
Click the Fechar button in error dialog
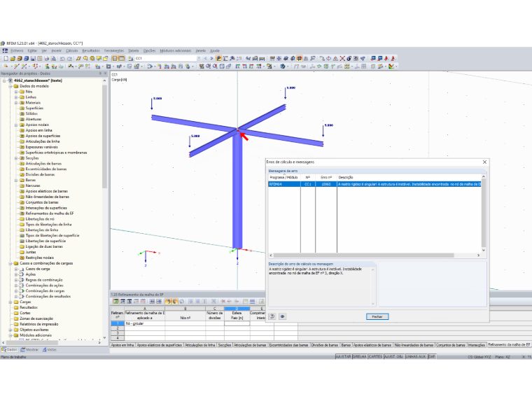coord(377,316)
